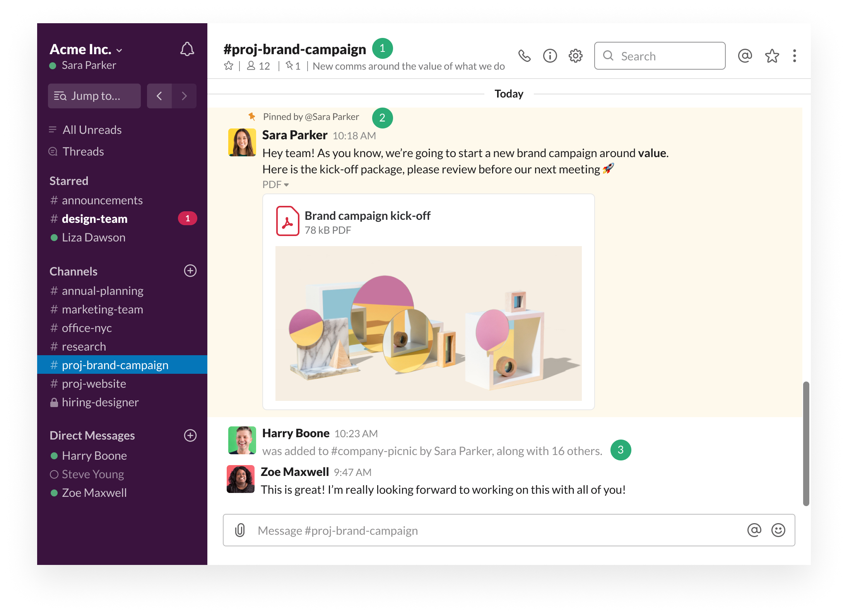Image resolution: width=848 pixels, height=616 pixels.
Task: Show starred items using top-right star
Action: click(x=772, y=56)
